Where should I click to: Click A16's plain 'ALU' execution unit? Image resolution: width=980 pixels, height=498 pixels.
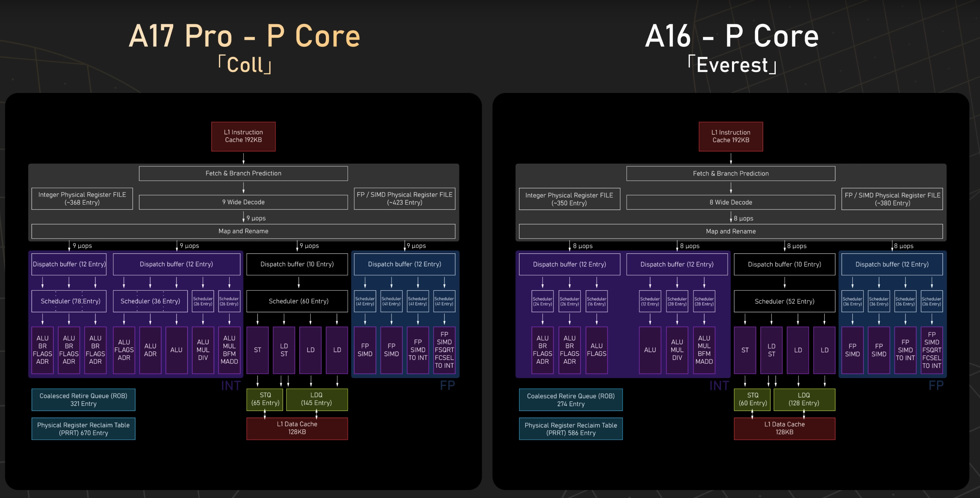pyautogui.click(x=650, y=350)
